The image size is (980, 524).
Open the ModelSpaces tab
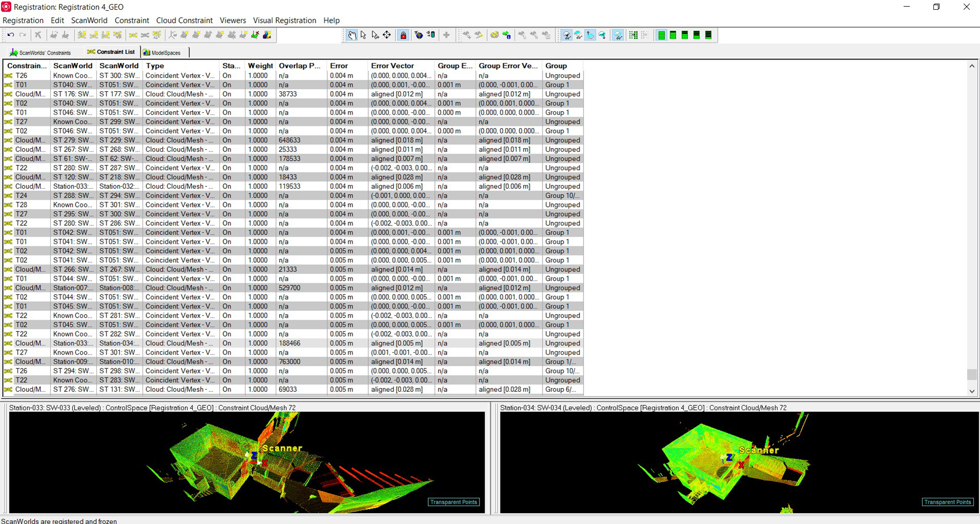pos(162,52)
